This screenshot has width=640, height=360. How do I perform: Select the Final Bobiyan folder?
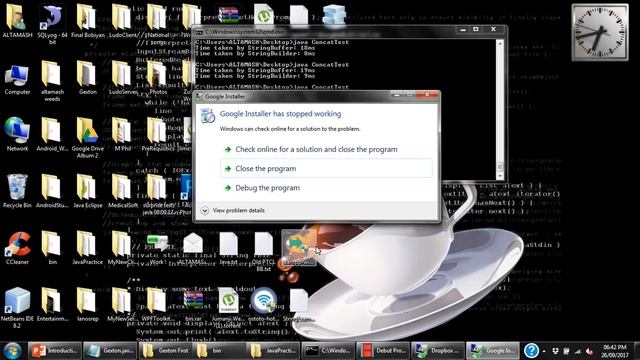pos(87,22)
